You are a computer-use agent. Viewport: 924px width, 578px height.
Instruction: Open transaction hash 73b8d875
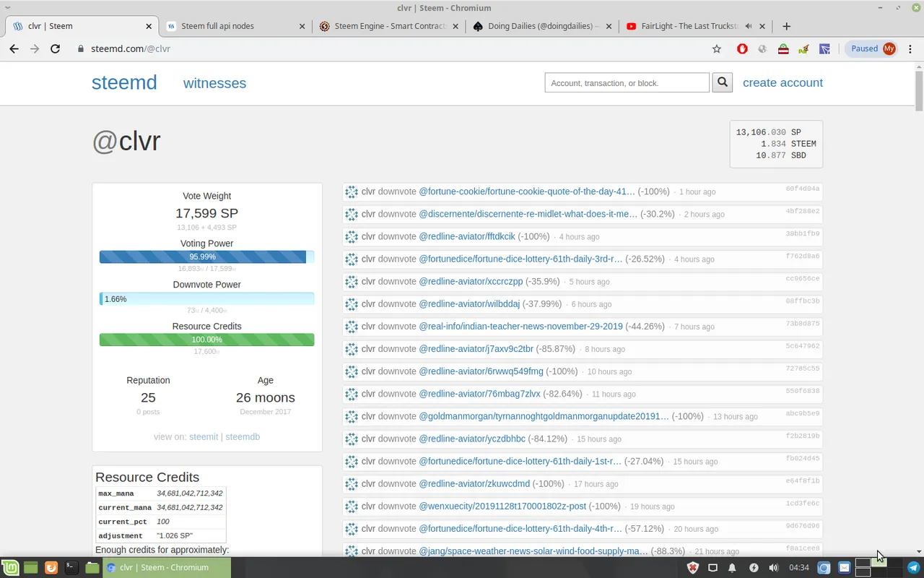point(803,324)
